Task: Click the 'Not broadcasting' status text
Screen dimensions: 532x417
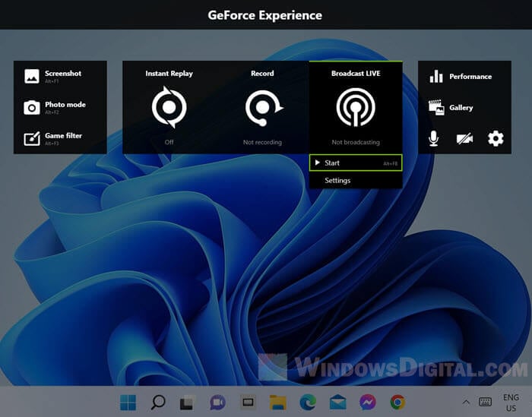Action: (356, 142)
